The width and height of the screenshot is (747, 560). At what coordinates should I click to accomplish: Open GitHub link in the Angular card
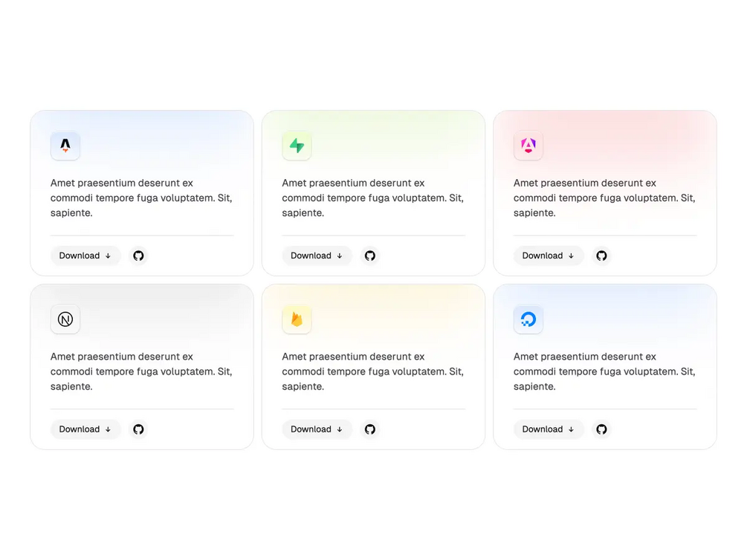[601, 255]
